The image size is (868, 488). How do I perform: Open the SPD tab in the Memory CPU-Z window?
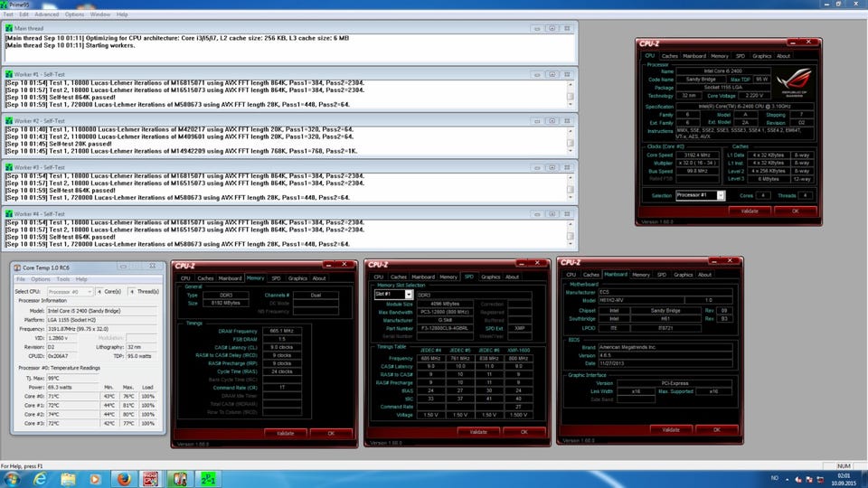click(276, 278)
